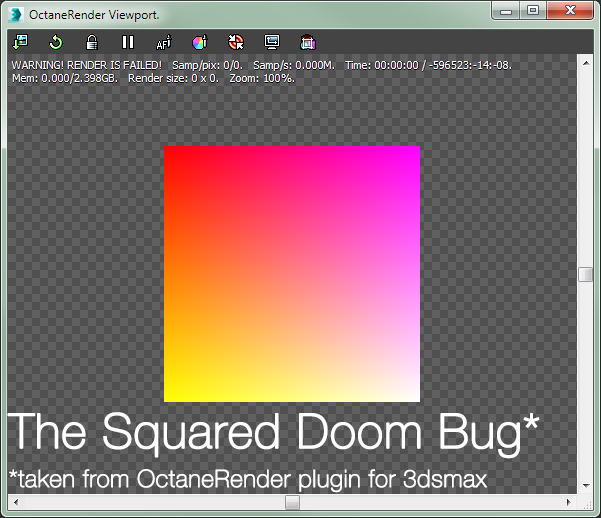Enable the AF auto focus picker
The width and height of the screenshot is (601, 518).
click(164, 42)
